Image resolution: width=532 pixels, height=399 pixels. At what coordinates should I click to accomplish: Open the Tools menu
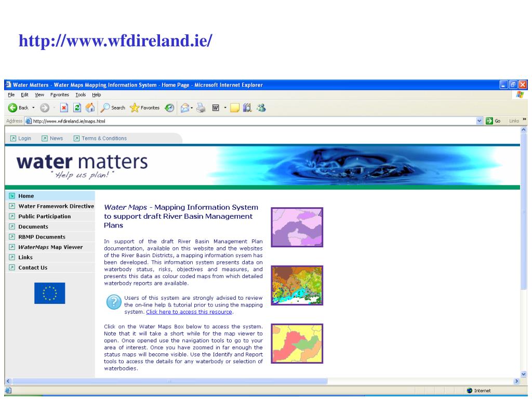(81, 95)
